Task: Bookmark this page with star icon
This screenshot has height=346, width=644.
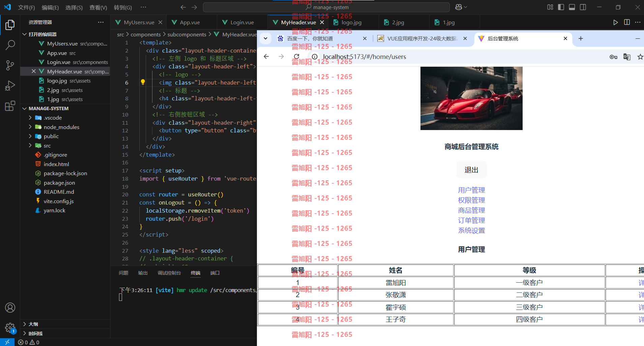Action: coord(640,57)
